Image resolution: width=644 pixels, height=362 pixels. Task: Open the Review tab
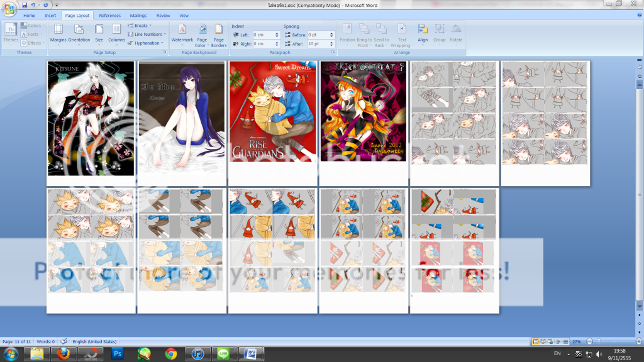pos(163,16)
